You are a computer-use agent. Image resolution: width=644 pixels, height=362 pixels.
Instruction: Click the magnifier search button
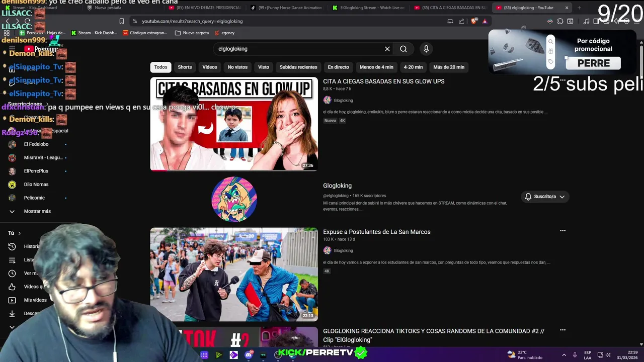coord(404,49)
